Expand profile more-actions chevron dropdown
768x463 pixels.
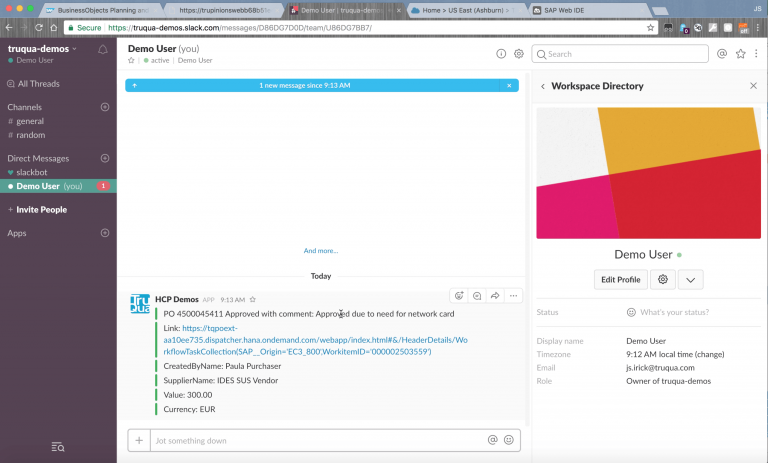click(691, 279)
